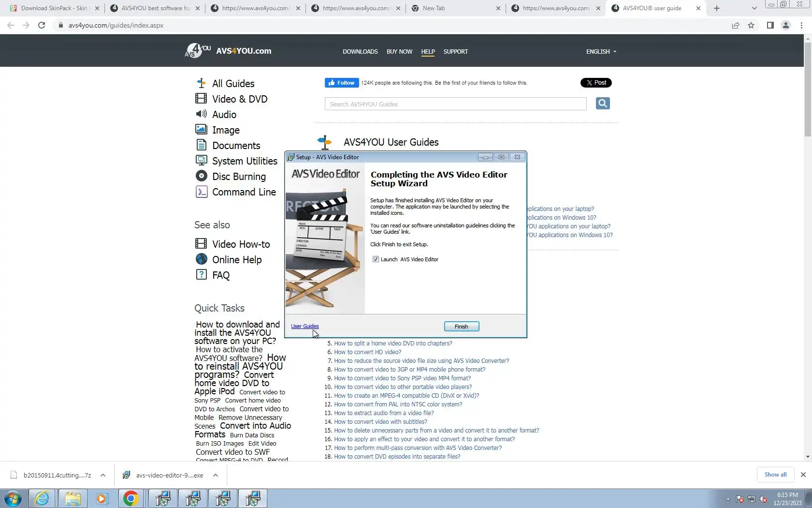Click the Chrome icon in the taskbar
The image size is (812, 508).
tap(130, 498)
